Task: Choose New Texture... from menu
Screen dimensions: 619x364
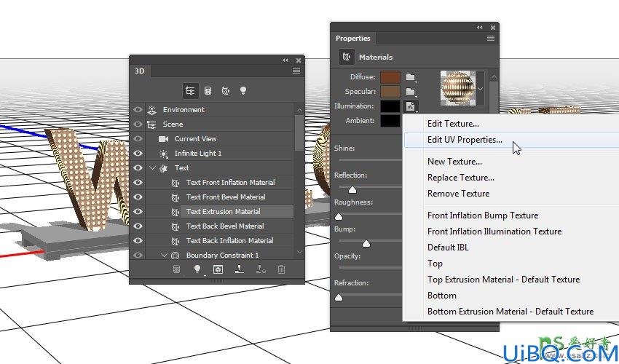Action: (454, 162)
